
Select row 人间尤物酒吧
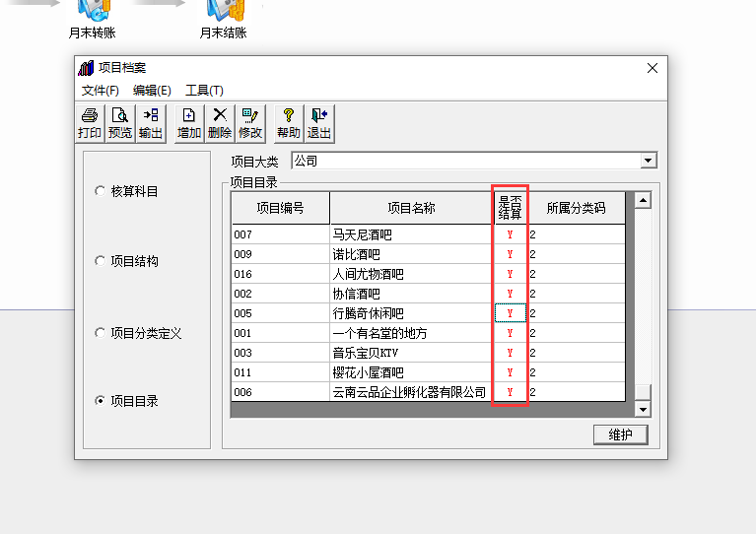428,274
